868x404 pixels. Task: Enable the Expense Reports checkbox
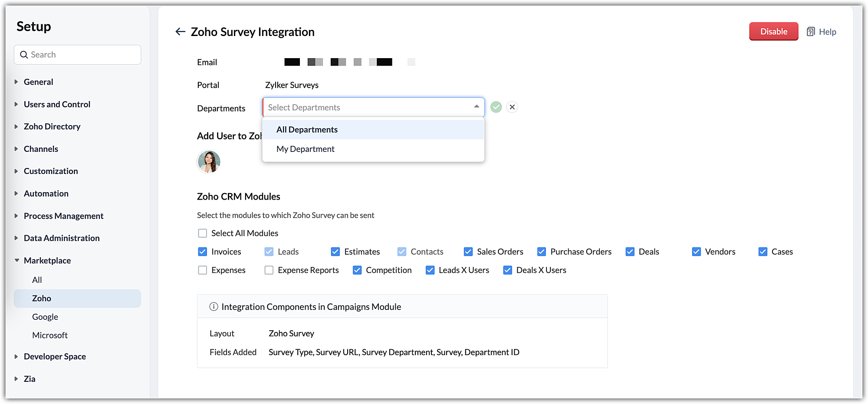tap(269, 270)
